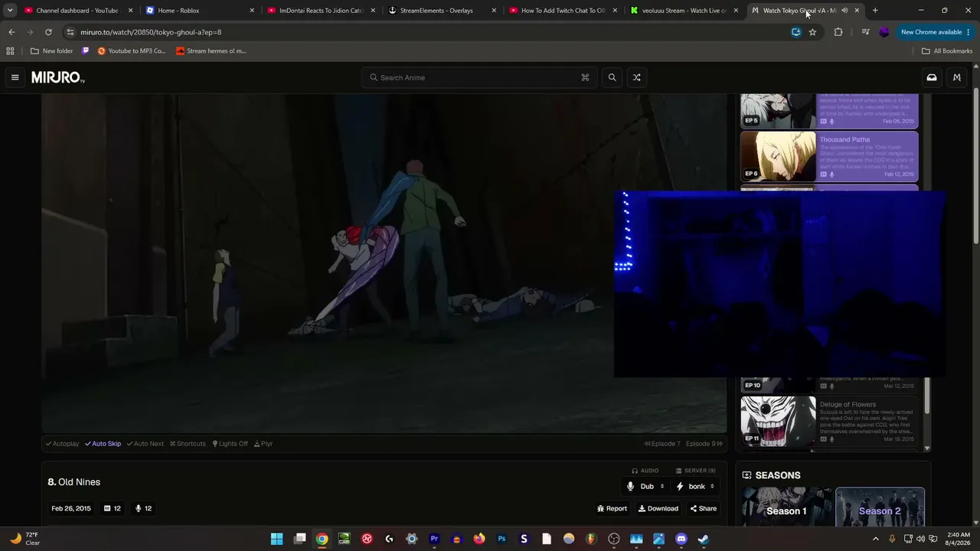This screenshot has width=980, height=551.
Task: Select the Season 1 thumbnail
Action: 787,507
